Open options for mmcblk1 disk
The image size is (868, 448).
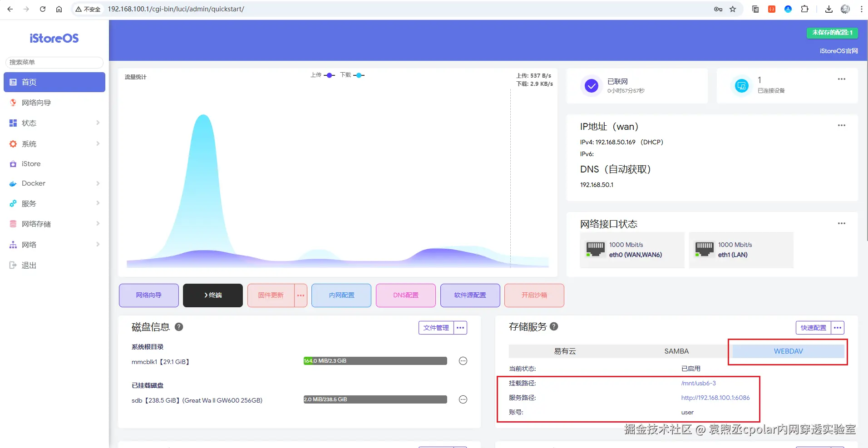point(463,361)
